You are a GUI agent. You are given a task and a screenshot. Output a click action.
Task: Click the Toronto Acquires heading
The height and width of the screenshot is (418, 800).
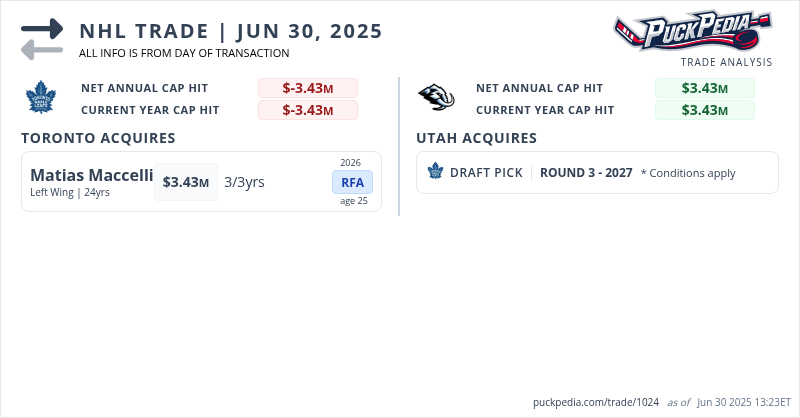99,138
